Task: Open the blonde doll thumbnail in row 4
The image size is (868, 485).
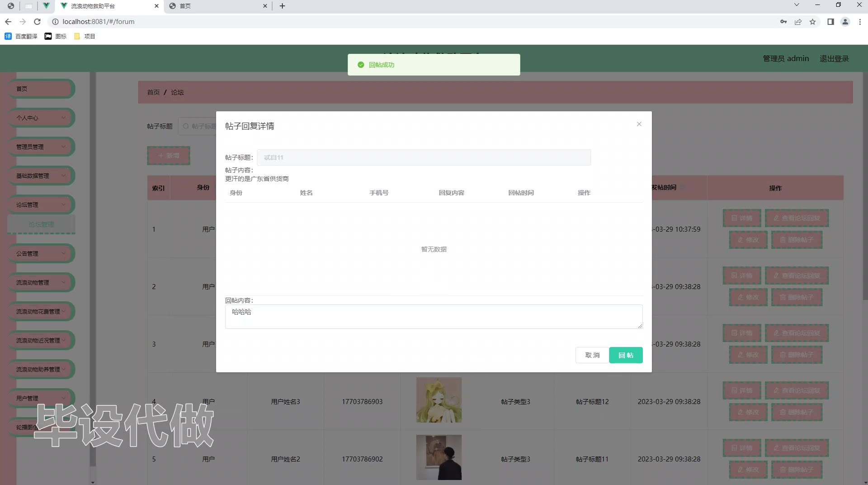Action: (x=439, y=400)
